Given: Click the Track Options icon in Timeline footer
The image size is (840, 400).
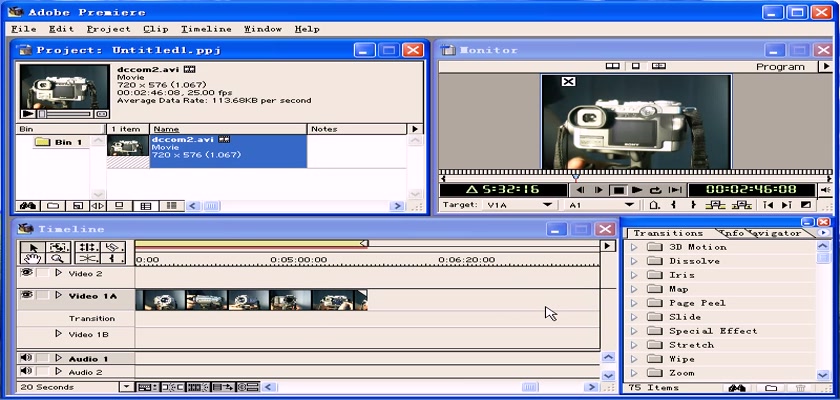Looking at the screenshot, I should (x=148, y=387).
